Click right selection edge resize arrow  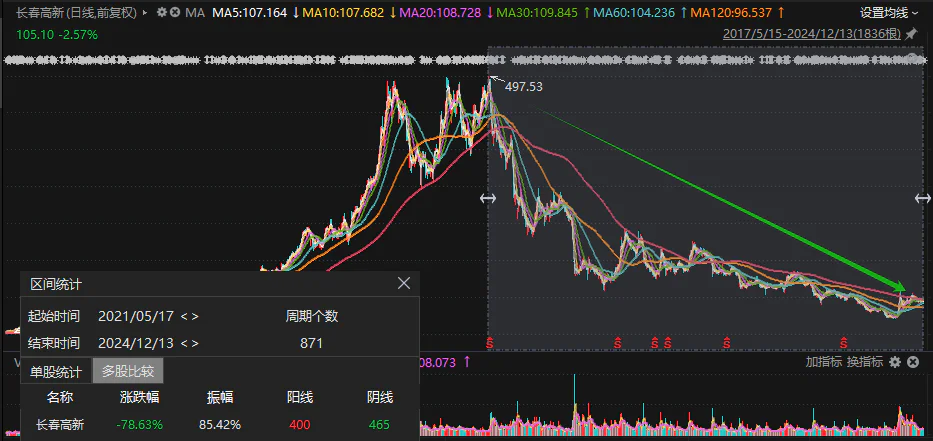[x=923, y=199]
